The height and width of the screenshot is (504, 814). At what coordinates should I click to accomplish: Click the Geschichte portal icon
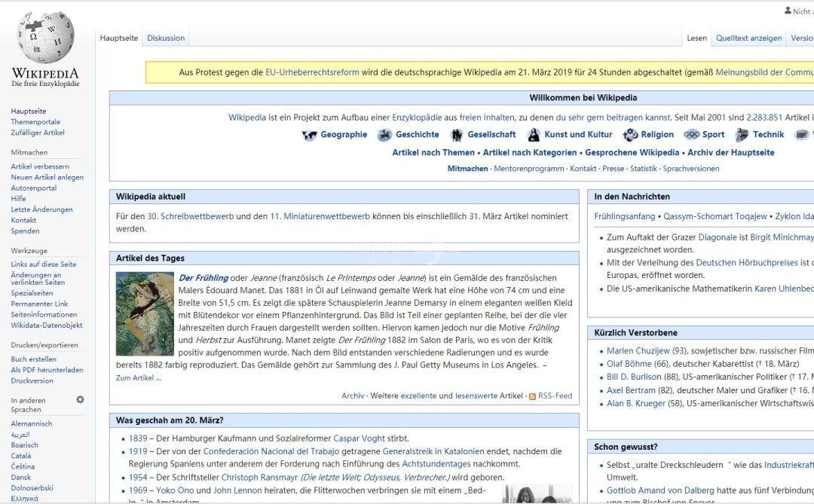point(384,135)
